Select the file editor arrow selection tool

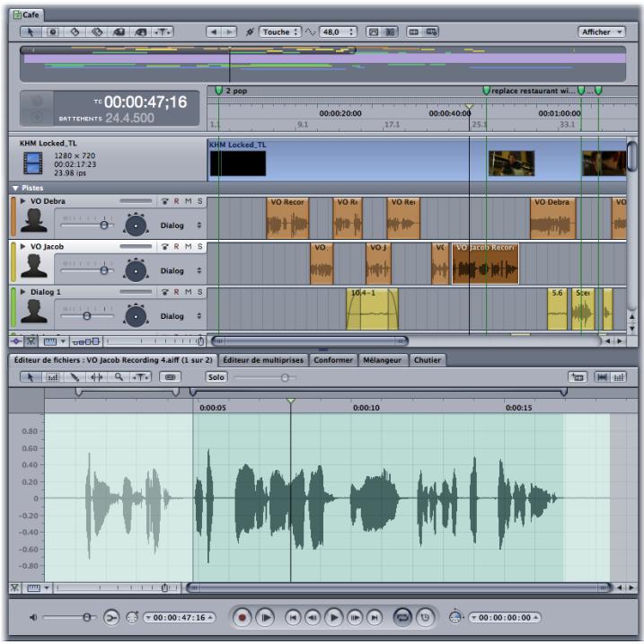(x=31, y=377)
